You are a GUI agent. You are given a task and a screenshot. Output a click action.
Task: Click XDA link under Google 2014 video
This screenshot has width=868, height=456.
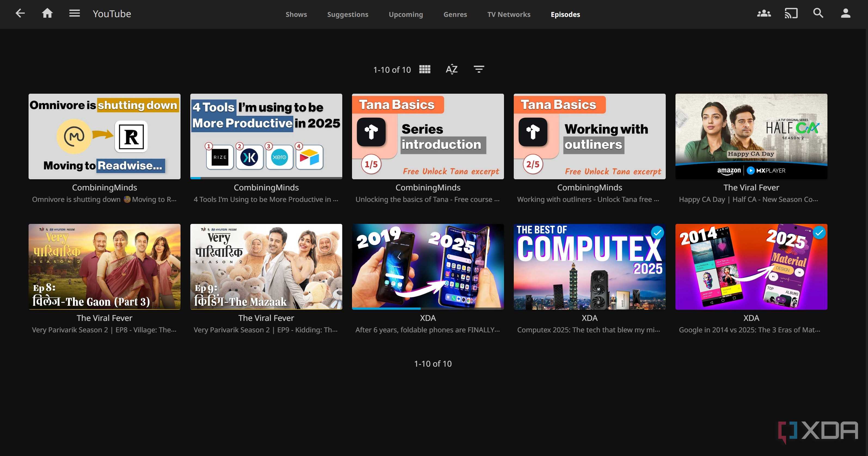pyautogui.click(x=751, y=318)
